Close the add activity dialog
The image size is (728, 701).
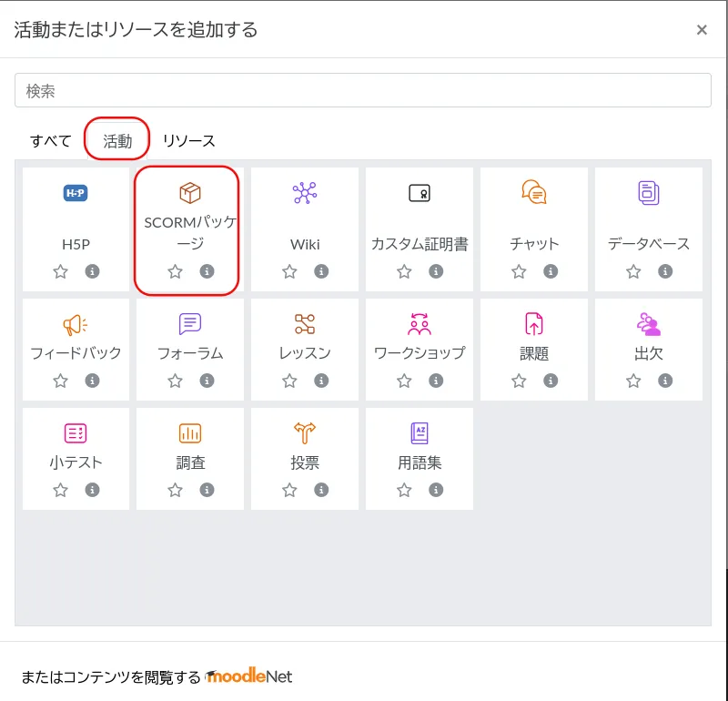click(x=702, y=30)
